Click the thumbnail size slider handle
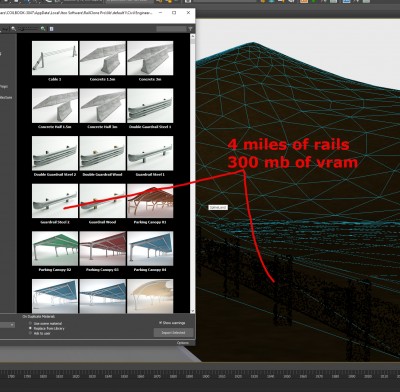Image resolution: width=400 pixels, height=392 pixels. 21,29
